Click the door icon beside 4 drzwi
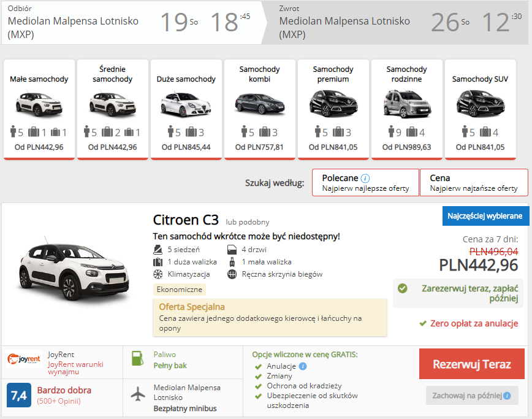The height and width of the screenshot is (419, 532). click(232, 250)
